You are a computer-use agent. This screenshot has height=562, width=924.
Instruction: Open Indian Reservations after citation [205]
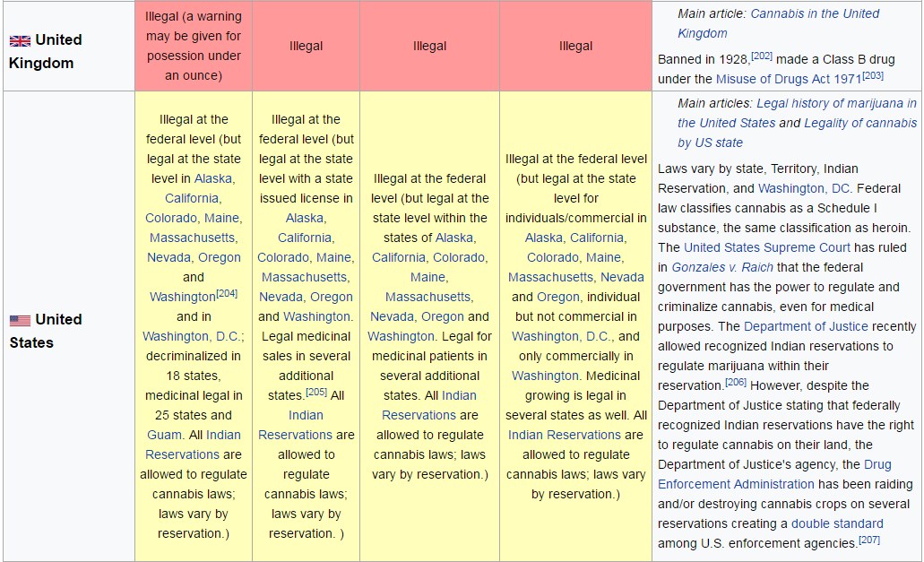coord(297,425)
